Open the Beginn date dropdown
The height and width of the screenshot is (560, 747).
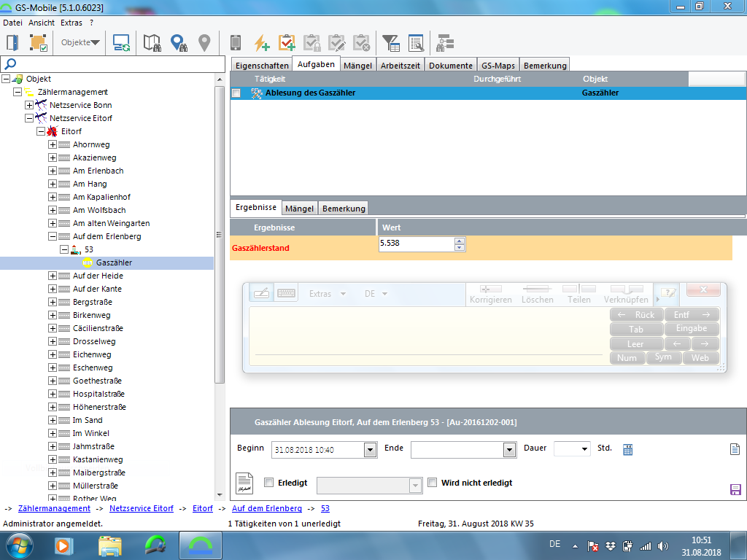tap(369, 450)
